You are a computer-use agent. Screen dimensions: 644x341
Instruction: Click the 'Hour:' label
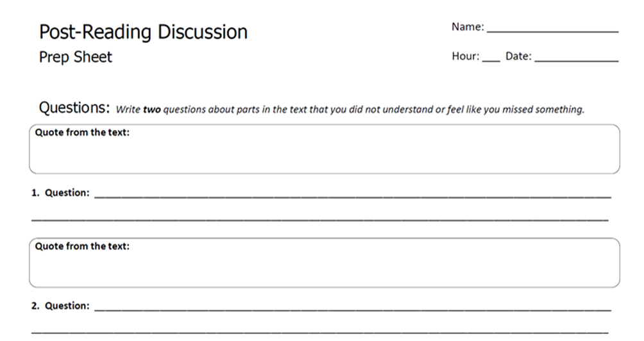tap(466, 56)
